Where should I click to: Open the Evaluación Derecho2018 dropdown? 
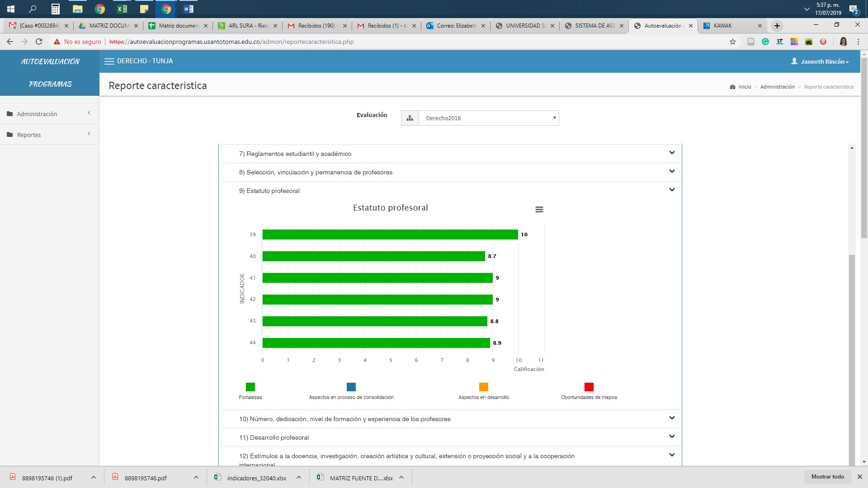(x=489, y=118)
